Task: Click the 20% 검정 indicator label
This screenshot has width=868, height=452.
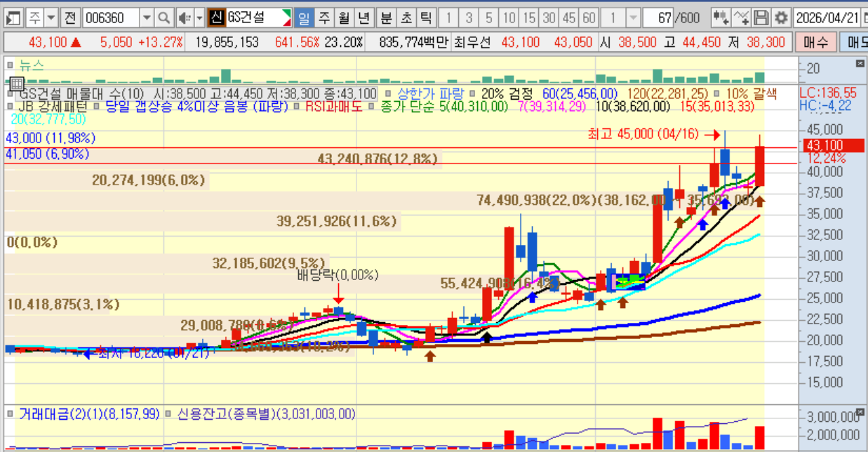Action: pyautogui.click(x=507, y=93)
